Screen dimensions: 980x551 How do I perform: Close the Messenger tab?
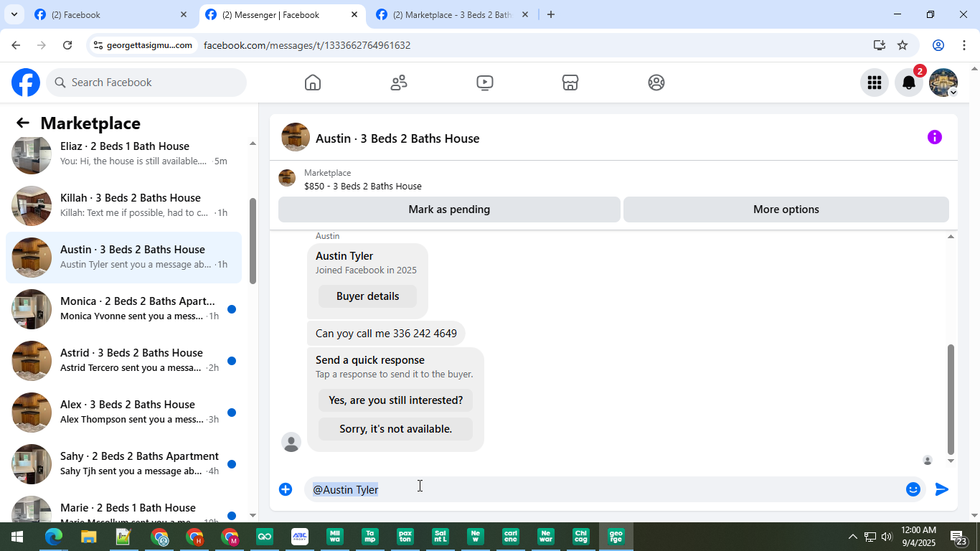(354, 14)
